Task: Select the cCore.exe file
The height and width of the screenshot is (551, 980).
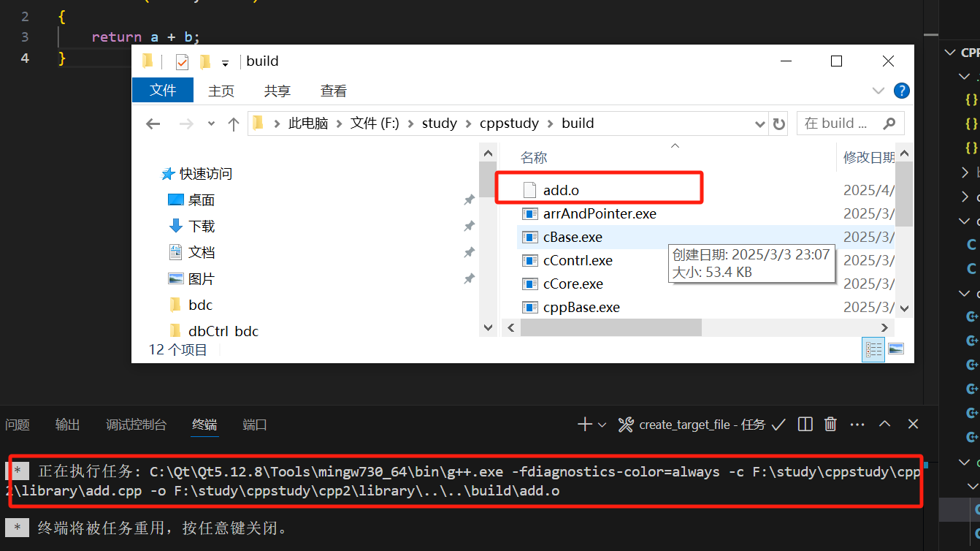Action: (x=573, y=284)
